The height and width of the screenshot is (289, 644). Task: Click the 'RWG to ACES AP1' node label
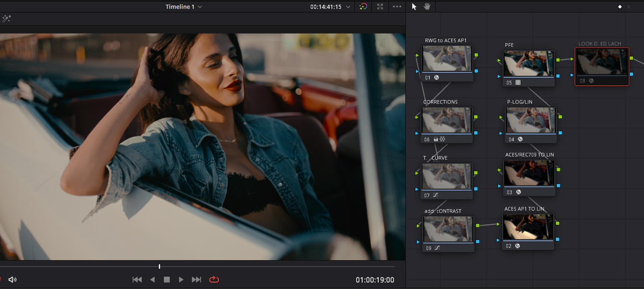point(446,40)
